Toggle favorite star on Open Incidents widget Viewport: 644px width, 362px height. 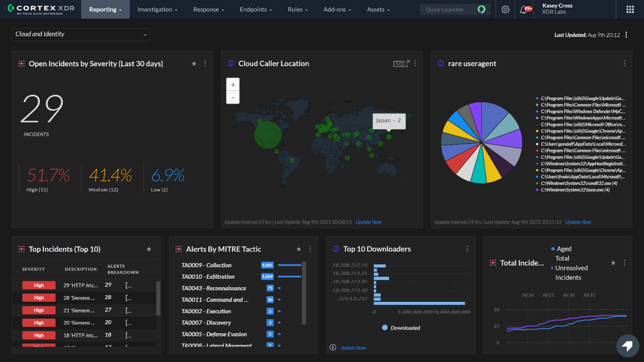pos(194,64)
